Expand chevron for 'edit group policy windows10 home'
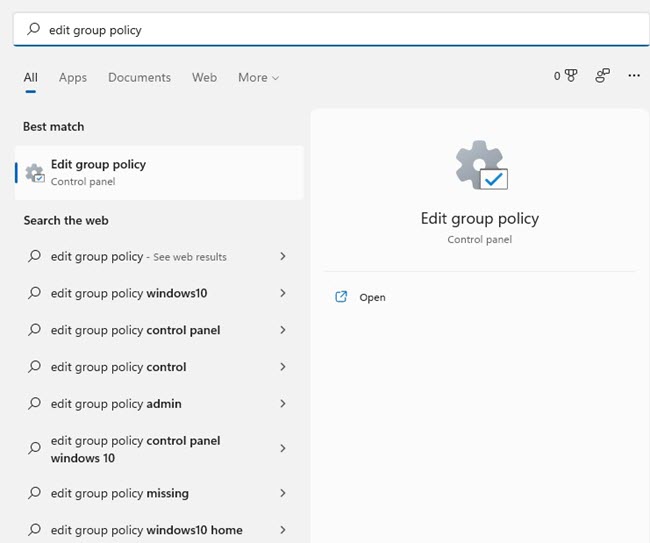Image resolution: width=650 pixels, height=543 pixels. (x=283, y=530)
